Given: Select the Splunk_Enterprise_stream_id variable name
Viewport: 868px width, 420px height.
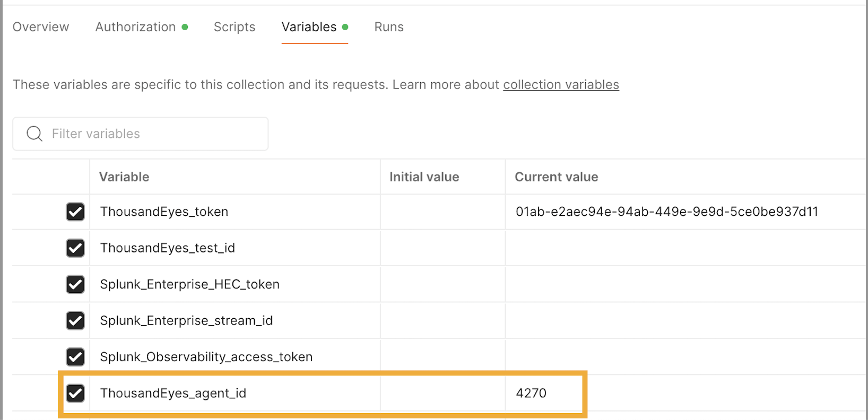Looking at the screenshot, I should (186, 320).
